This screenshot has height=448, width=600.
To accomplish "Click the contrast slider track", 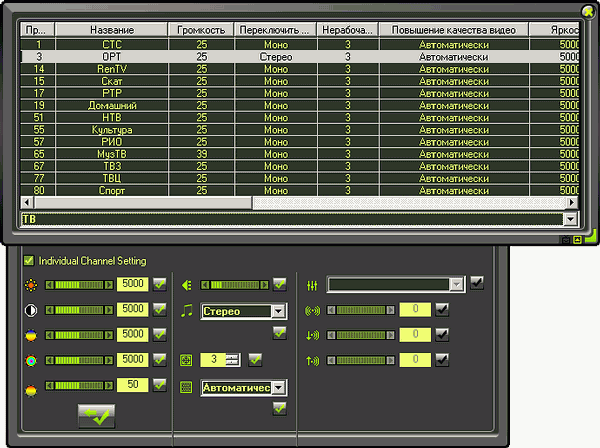I will click(79, 310).
